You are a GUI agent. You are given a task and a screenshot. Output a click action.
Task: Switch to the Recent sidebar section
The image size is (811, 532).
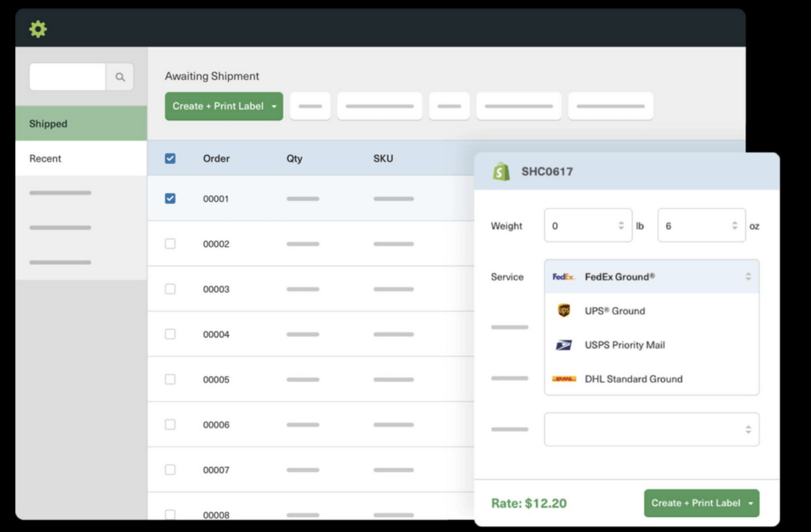45,158
